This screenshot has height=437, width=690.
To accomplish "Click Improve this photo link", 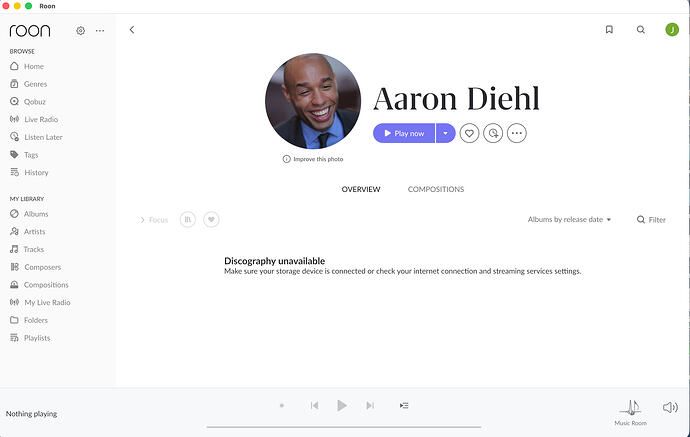I will tap(313, 159).
